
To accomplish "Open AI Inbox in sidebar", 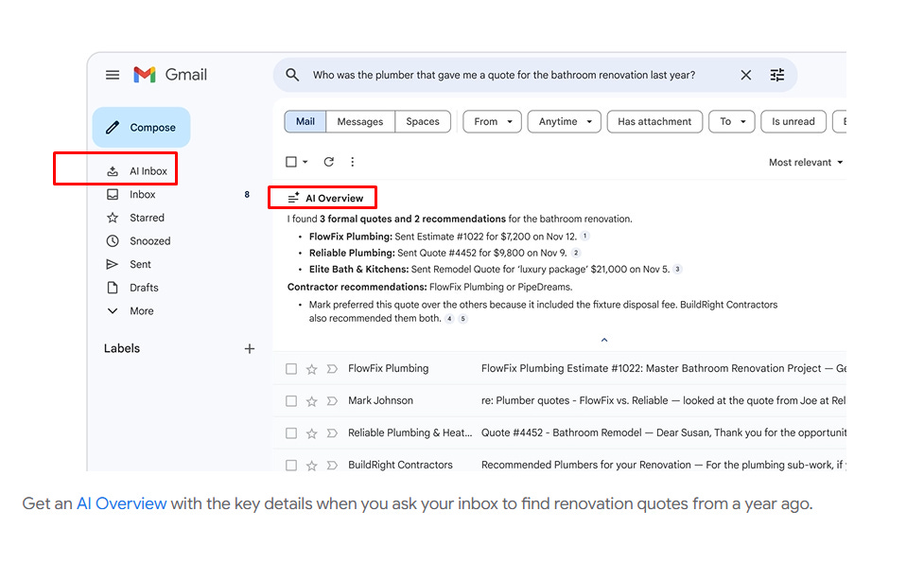I will point(137,171).
